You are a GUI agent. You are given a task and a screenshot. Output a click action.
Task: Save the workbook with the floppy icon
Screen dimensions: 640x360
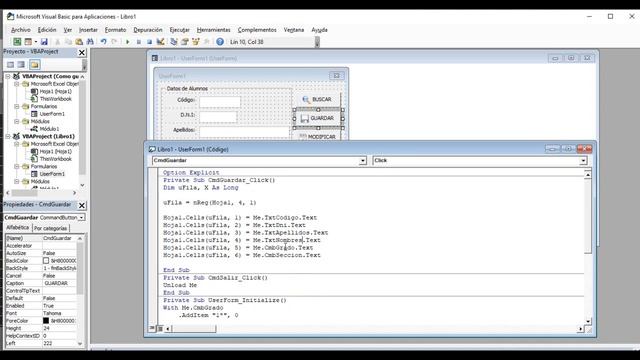(44, 42)
